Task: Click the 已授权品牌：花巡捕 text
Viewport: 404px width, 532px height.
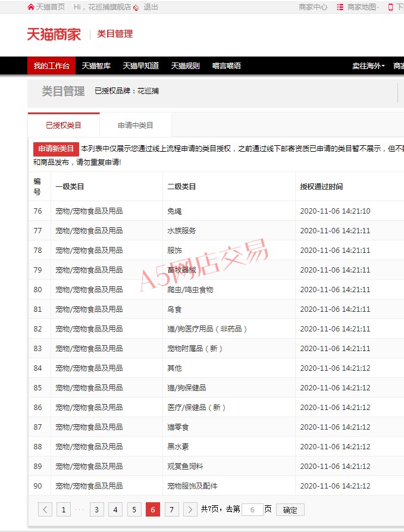Action: tap(127, 91)
